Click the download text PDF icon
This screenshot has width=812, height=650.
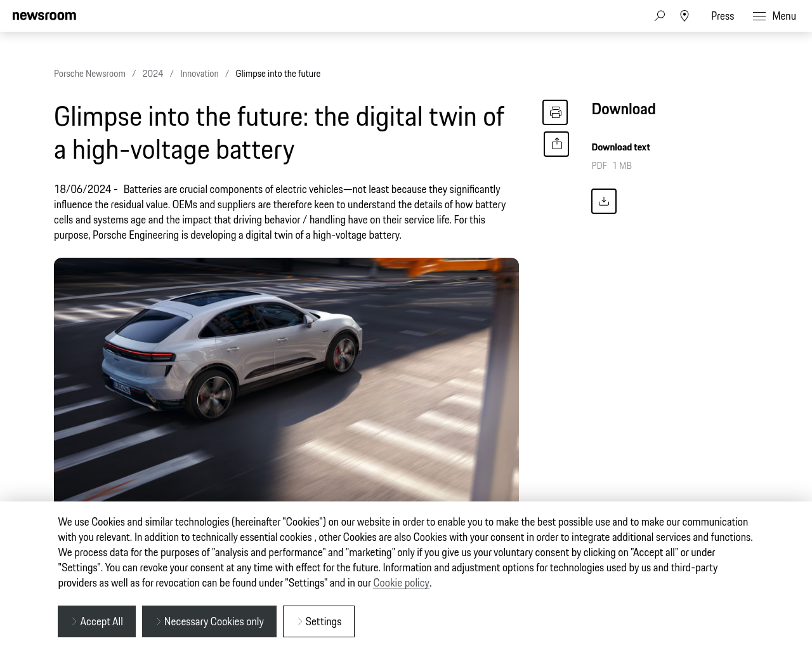[x=604, y=201]
